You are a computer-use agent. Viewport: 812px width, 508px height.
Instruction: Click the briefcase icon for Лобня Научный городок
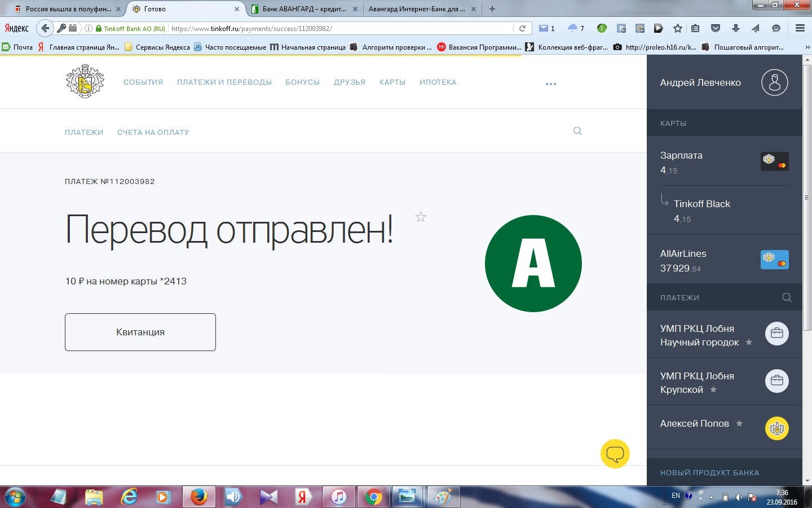[x=776, y=333]
